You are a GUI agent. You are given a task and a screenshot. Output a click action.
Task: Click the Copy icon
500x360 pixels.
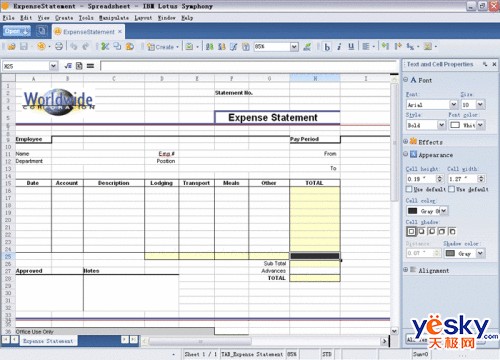117,47
